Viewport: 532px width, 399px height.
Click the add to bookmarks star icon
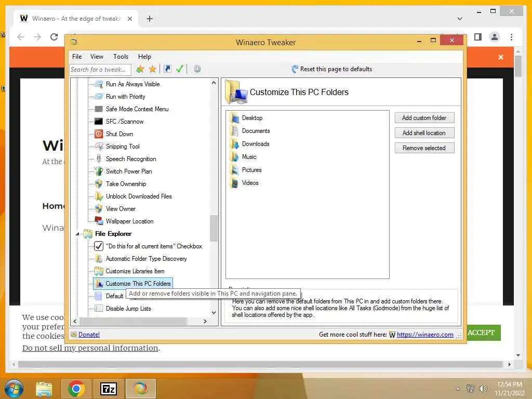pyautogui.click(x=140, y=69)
